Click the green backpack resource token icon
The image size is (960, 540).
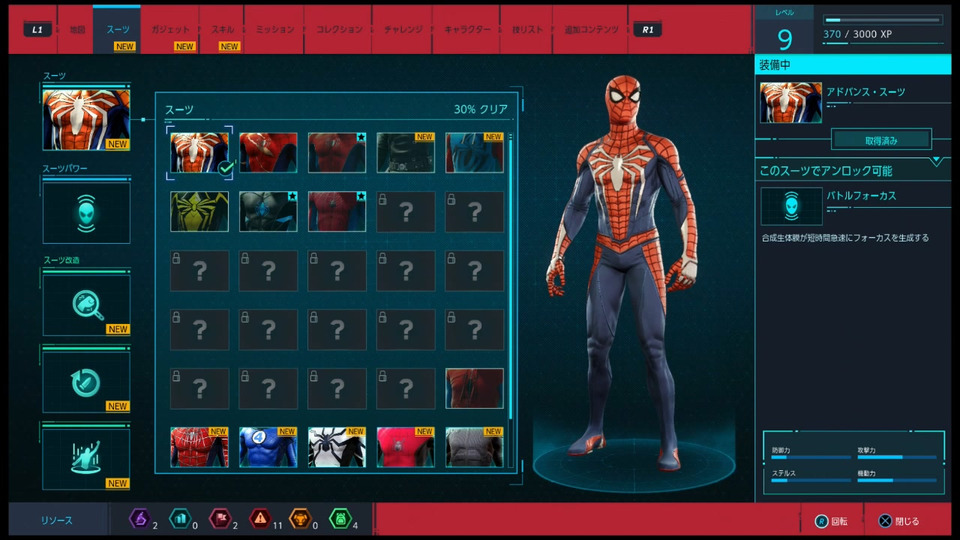tap(340, 519)
